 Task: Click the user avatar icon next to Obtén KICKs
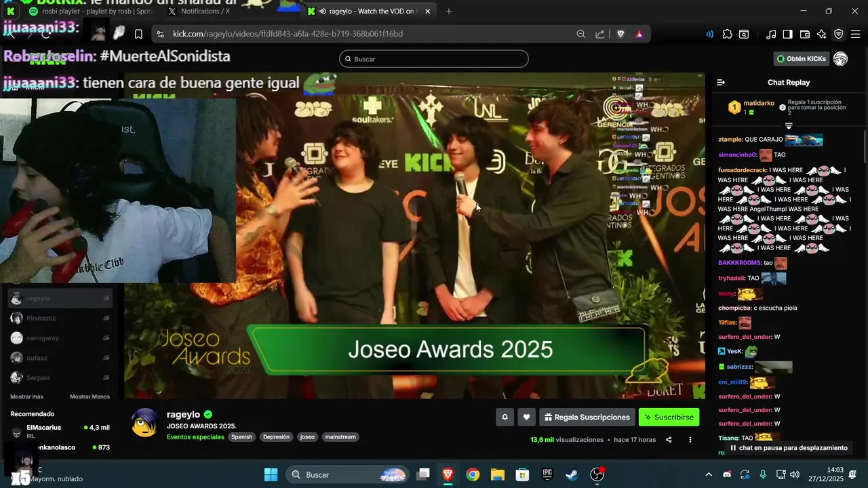[x=840, y=59]
